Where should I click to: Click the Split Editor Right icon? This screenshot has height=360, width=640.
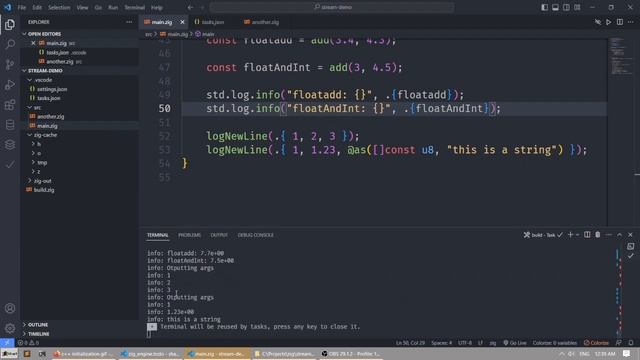tap(620, 22)
